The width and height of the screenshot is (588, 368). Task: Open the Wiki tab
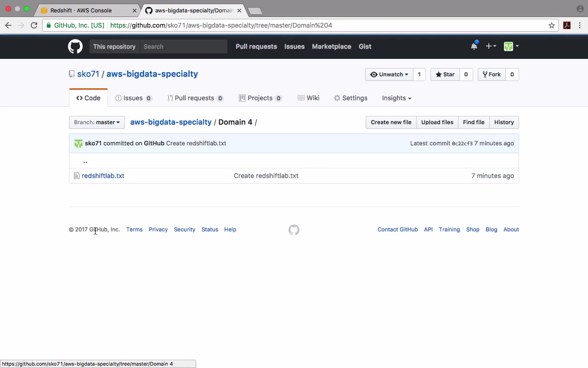(x=309, y=98)
